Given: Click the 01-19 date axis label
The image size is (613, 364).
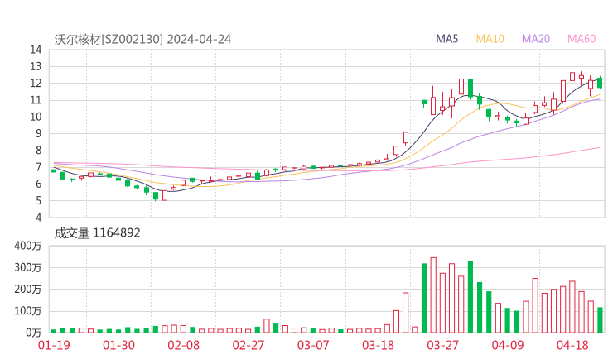Looking at the screenshot, I should (x=54, y=345).
